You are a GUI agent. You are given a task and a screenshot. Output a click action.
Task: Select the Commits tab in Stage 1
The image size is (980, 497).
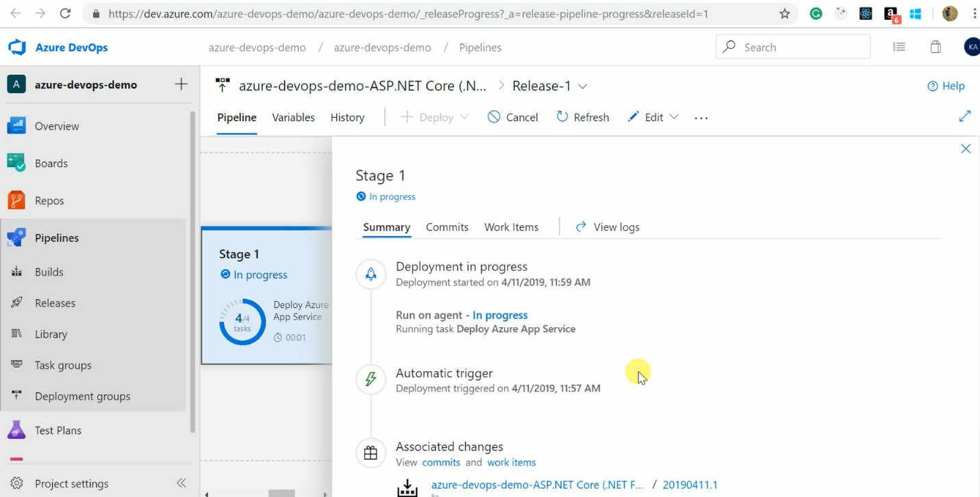(x=447, y=227)
